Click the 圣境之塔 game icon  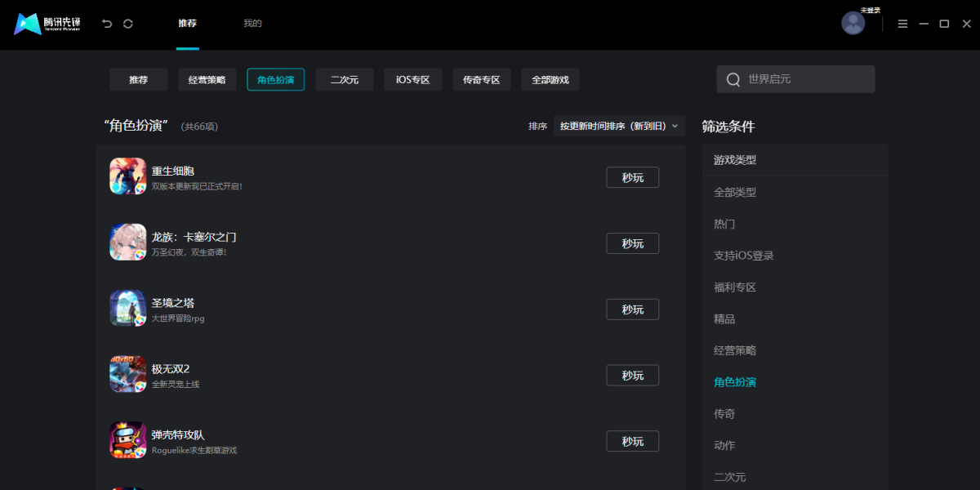(x=128, y=308)
